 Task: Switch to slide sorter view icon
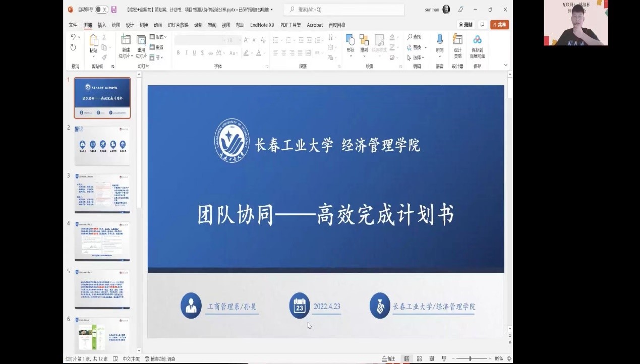[419, 358]
